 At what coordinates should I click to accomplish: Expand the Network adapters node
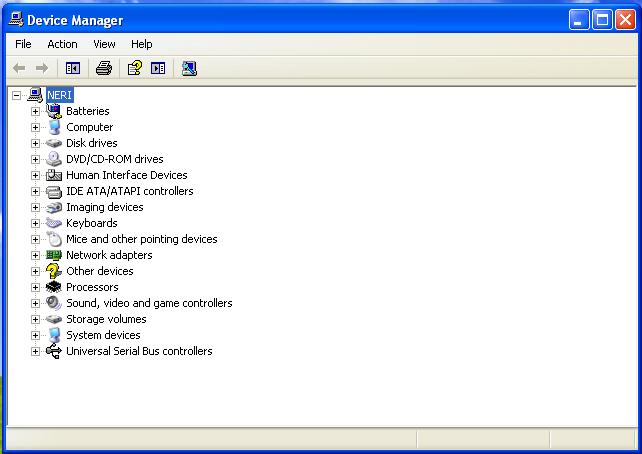coord(35,255)
